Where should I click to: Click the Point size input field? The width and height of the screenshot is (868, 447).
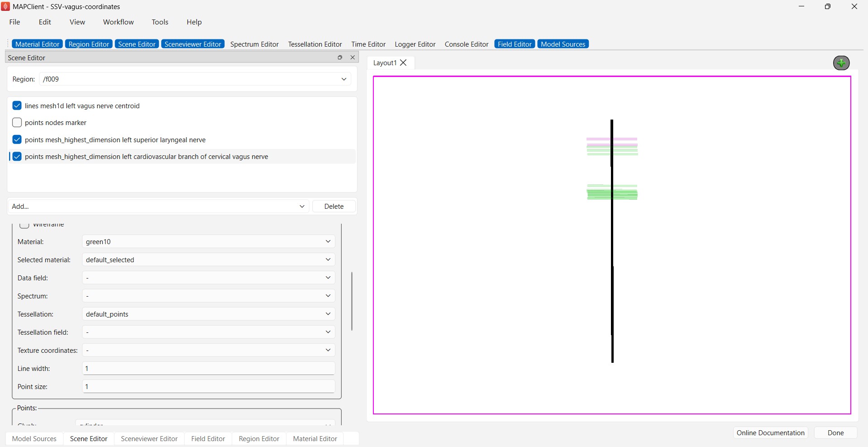209,386
